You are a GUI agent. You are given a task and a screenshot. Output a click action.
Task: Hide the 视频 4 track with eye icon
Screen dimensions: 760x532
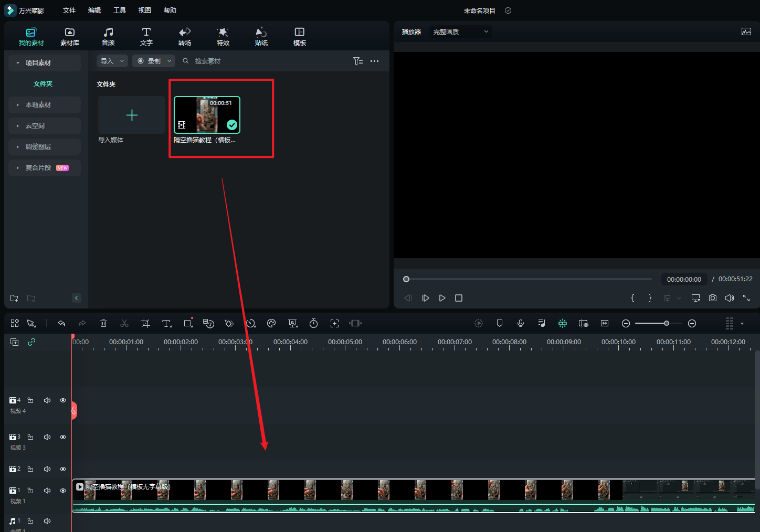(x=63, y=400)
